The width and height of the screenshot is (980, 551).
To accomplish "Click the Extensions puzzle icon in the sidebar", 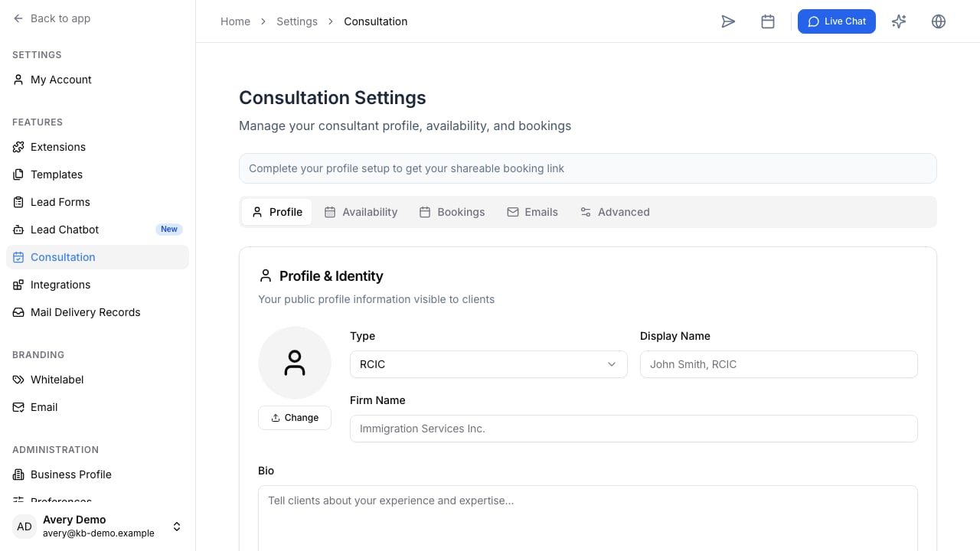I will coord(18,147).
